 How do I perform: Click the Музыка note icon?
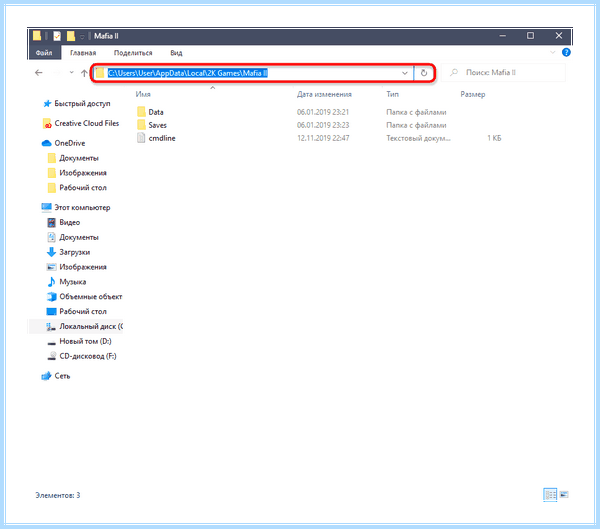[51, 282]
